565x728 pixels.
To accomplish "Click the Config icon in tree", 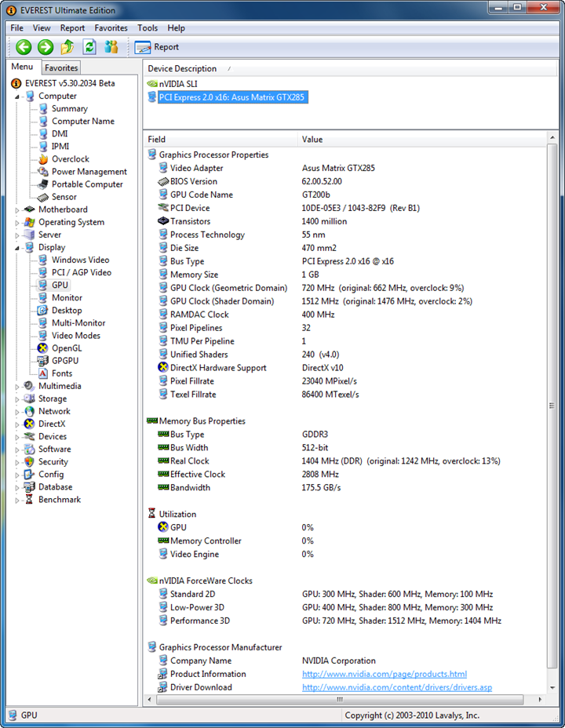I will (x=29, y=474).
